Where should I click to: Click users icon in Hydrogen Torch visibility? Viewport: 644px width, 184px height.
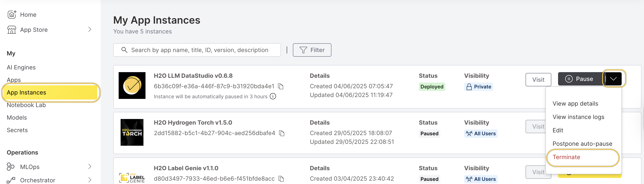[x=469, y=133]
